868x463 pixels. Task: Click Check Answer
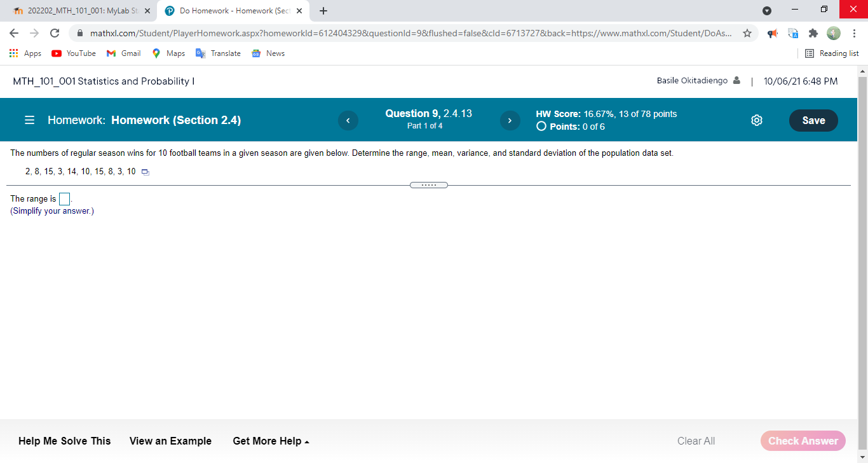(x=803, y=441)
